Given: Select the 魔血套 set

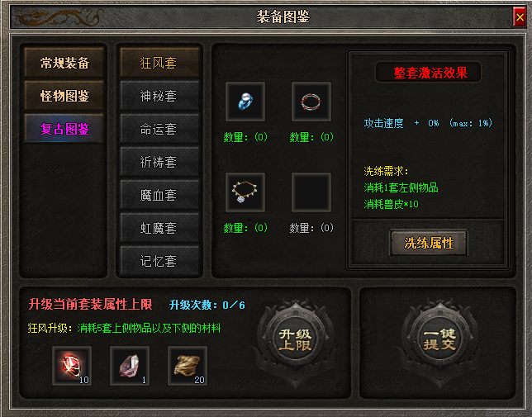Looking at the screenshot, I should click(x=159, y=195).
